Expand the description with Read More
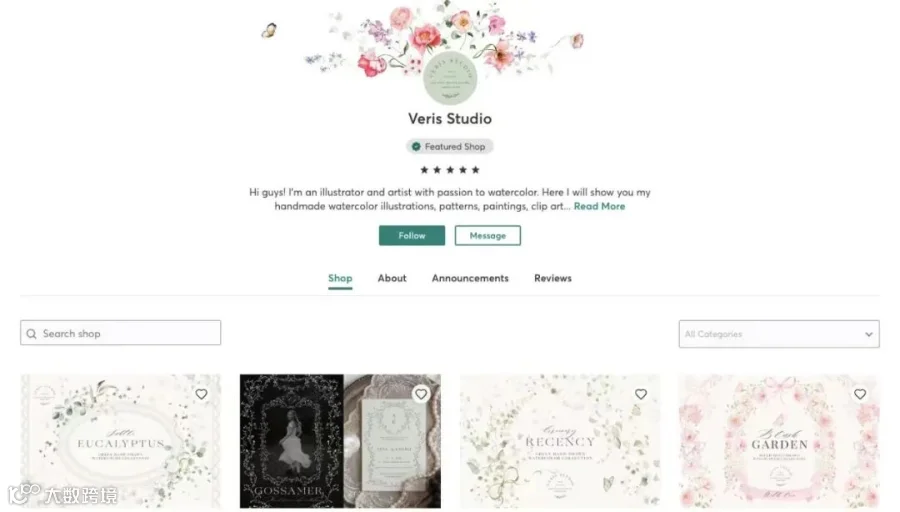 (x=599, y=206)
